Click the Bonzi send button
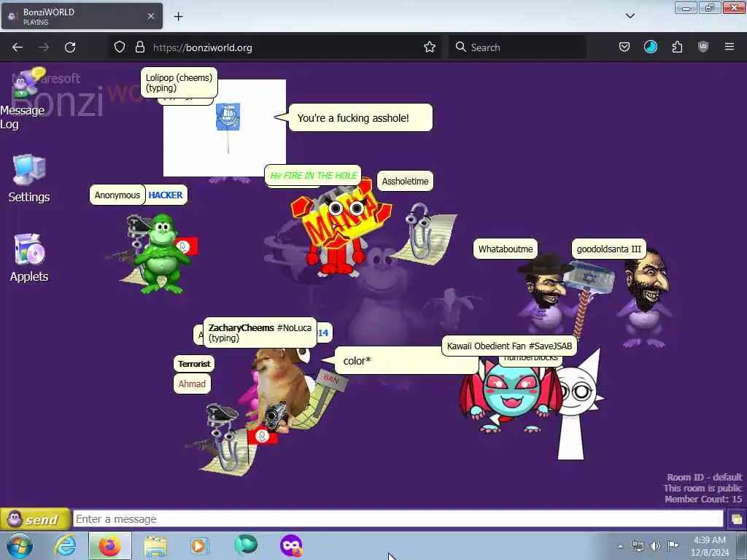Image resolution: width=747 pixels, height=560 pixels. (x=34, y=518)
